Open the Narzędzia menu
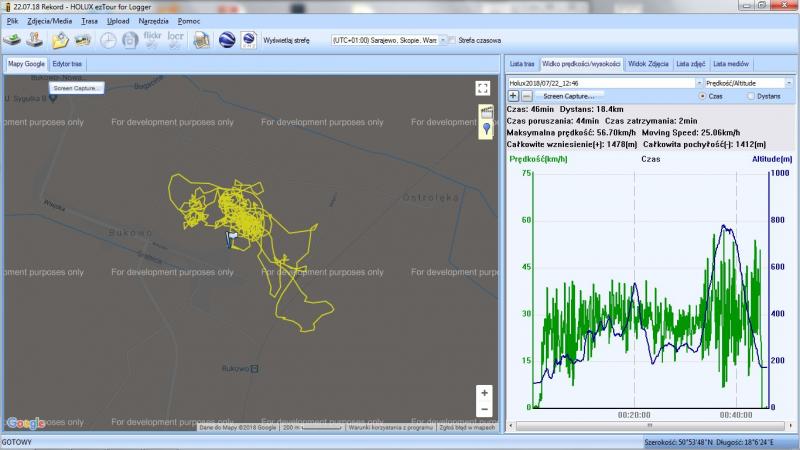 point(153,20)
